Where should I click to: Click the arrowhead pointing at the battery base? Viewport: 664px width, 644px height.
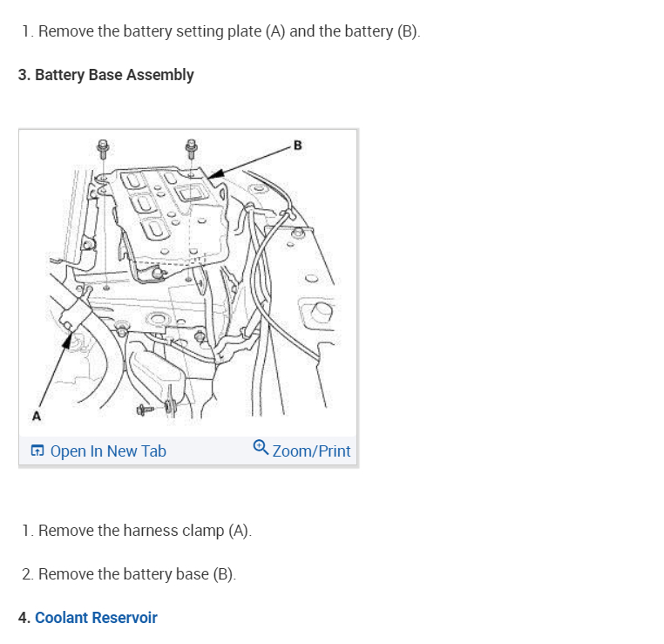coord(213,174)
